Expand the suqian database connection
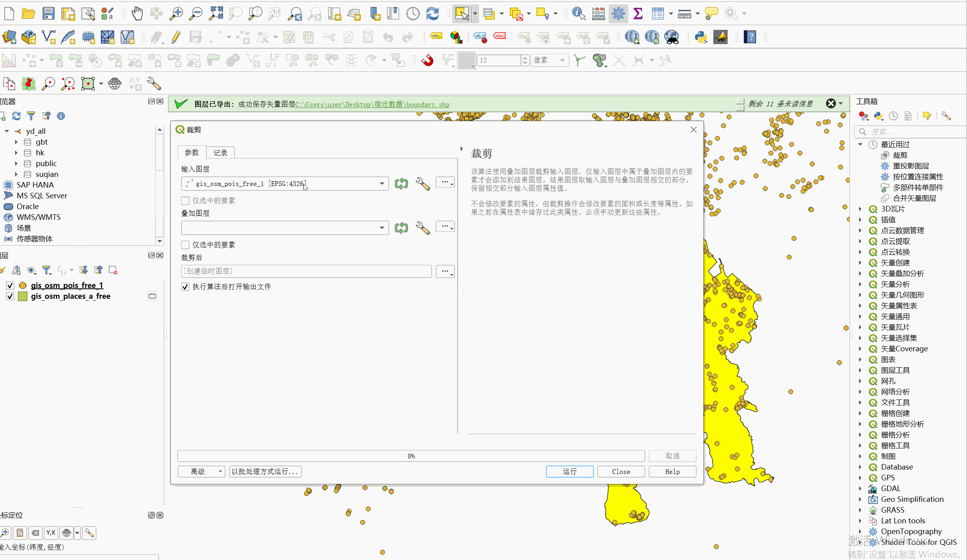This screenshot has height=560, width=967. pyautogui.click(x=16, y=174)
